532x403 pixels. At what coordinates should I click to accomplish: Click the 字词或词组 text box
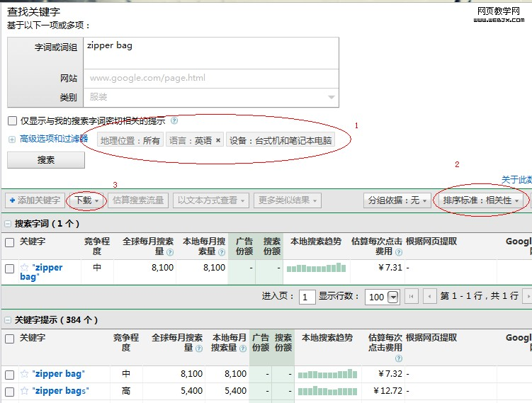[211, 53]
